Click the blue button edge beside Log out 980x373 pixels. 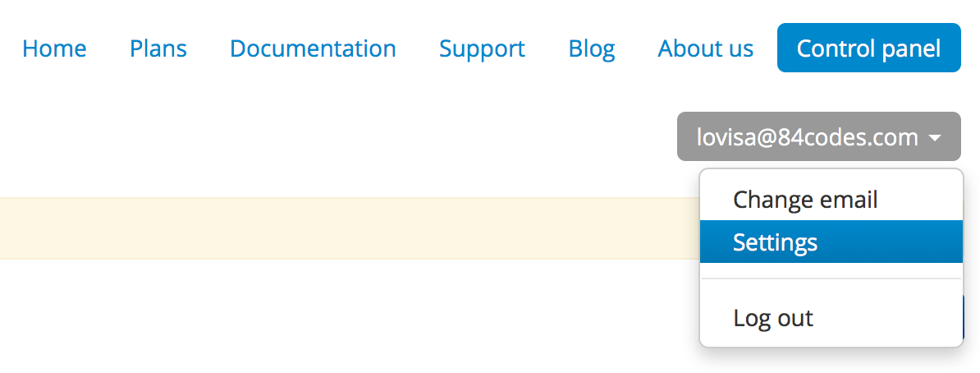click(x=963, y=317)
